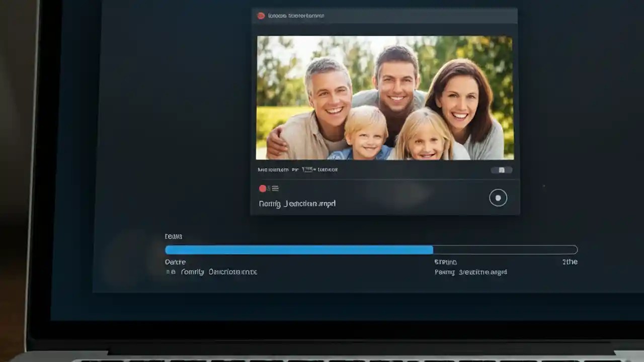Viewport: 644px width, 362px height.
Task: Click the square stop glyph inside the circle button
Action: [498, 198]
